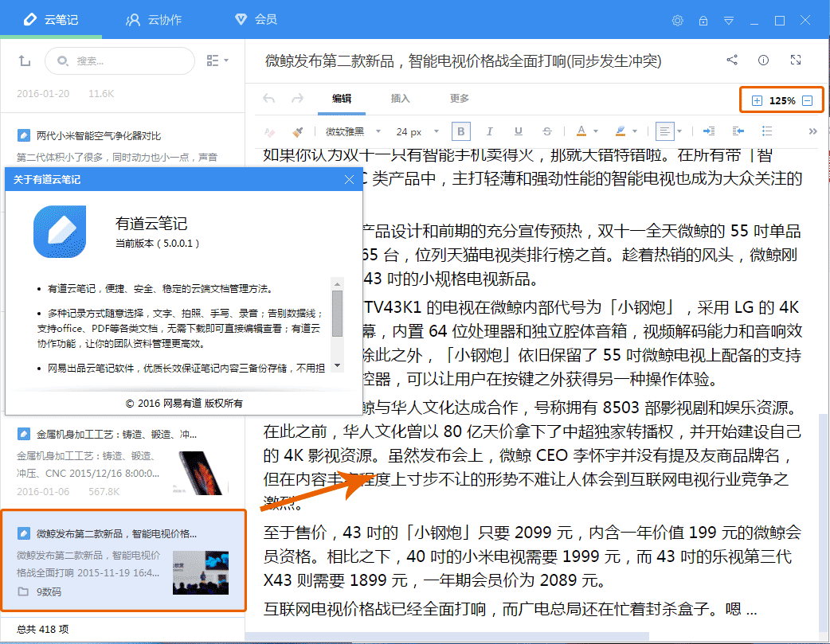This screenshot has width=830, height=644.
Task: Click the vertical scrollbar of the editor
Action: (823, 524)
